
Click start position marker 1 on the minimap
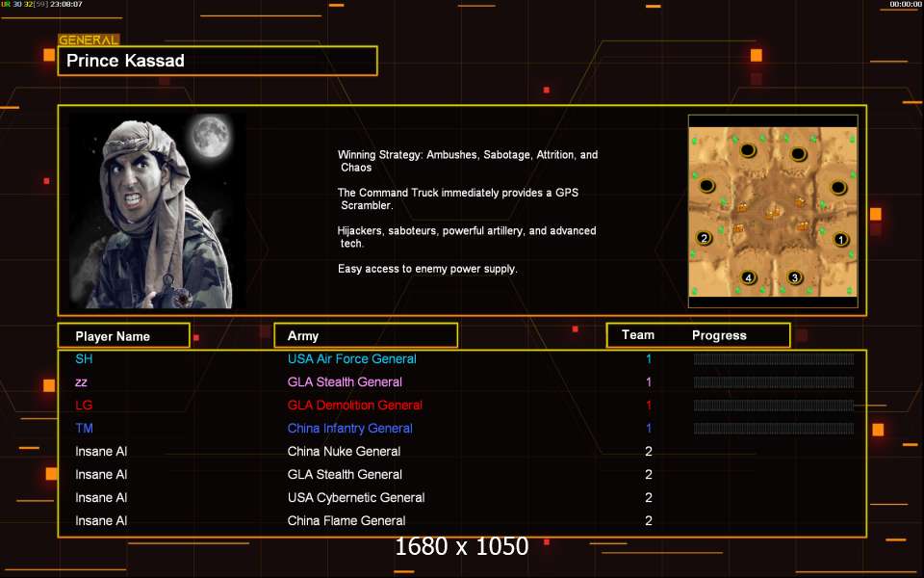click(x=841, y=240)
